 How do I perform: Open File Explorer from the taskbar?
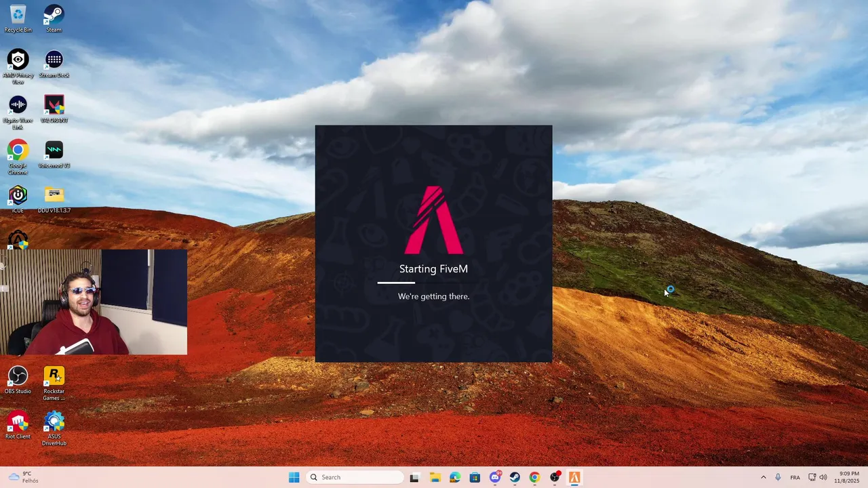coord(435,477)
